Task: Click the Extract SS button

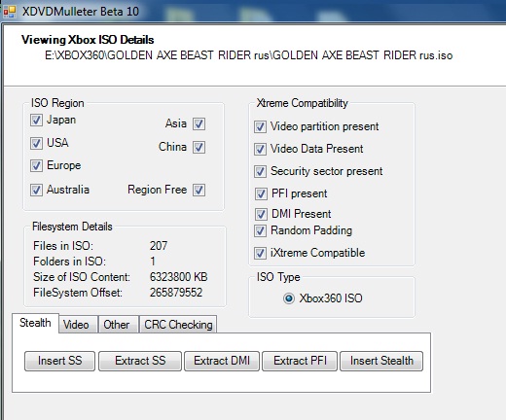Action: pyautogui.click(x=140, y=361)
